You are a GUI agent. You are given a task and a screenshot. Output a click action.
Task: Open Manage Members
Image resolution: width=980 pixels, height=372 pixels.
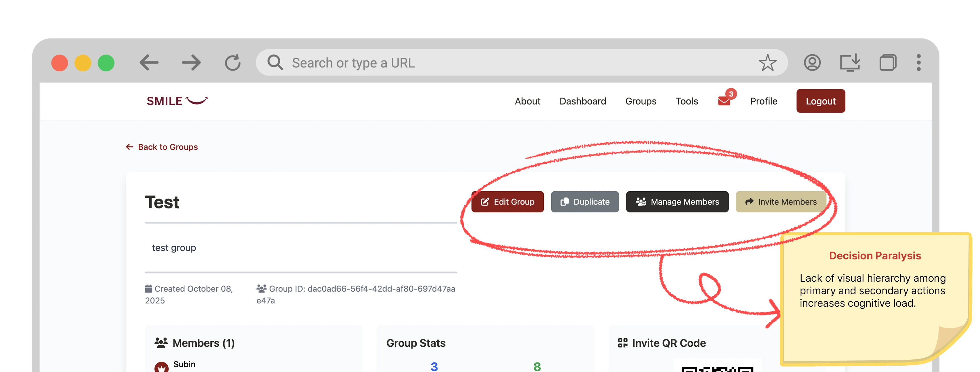[x=677, y=202]
